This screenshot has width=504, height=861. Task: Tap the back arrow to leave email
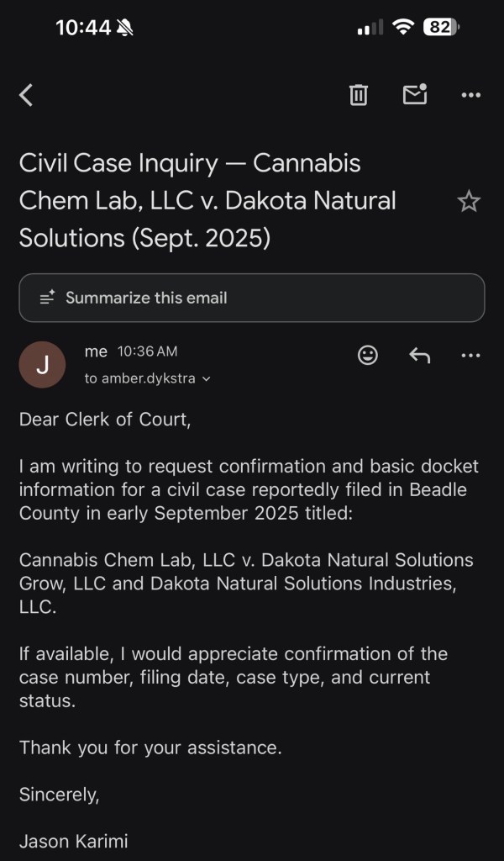pyautogui.click(x=26, y=95)
